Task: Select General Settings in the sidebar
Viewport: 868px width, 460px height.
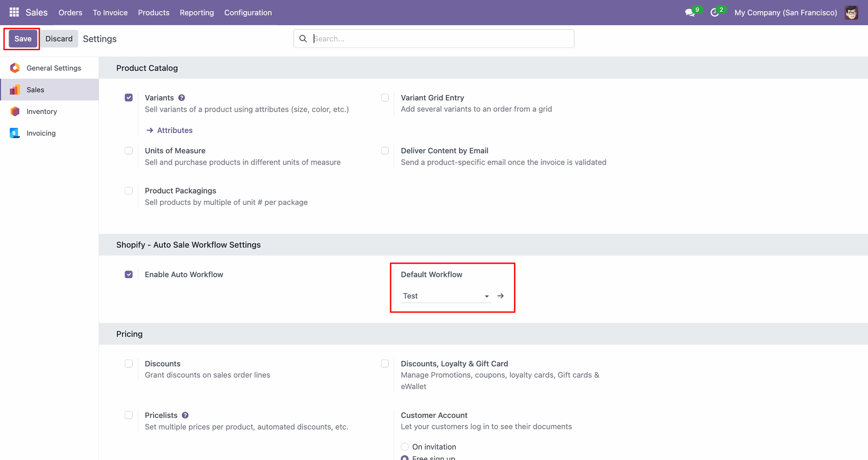Action: tap(49, 68)
